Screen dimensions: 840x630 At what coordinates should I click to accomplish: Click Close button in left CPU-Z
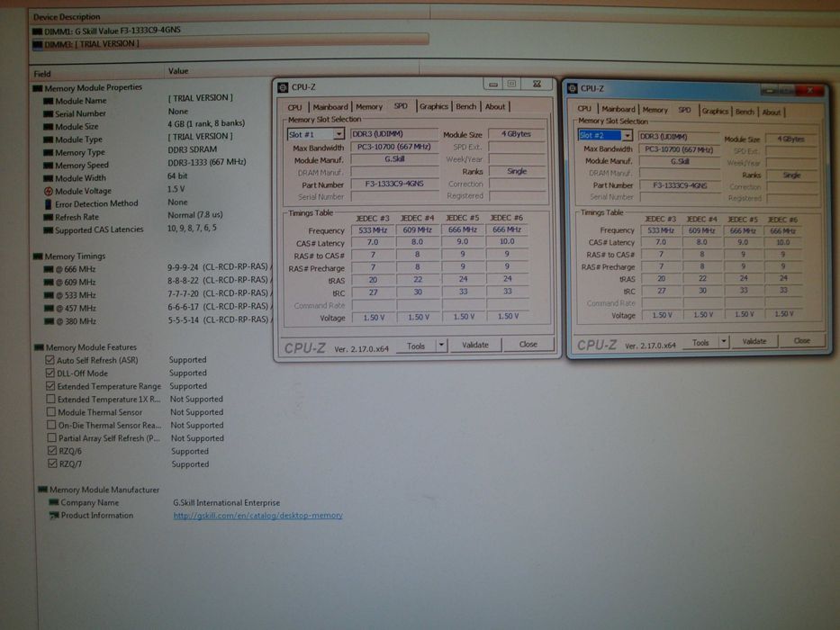pos(528,345)
